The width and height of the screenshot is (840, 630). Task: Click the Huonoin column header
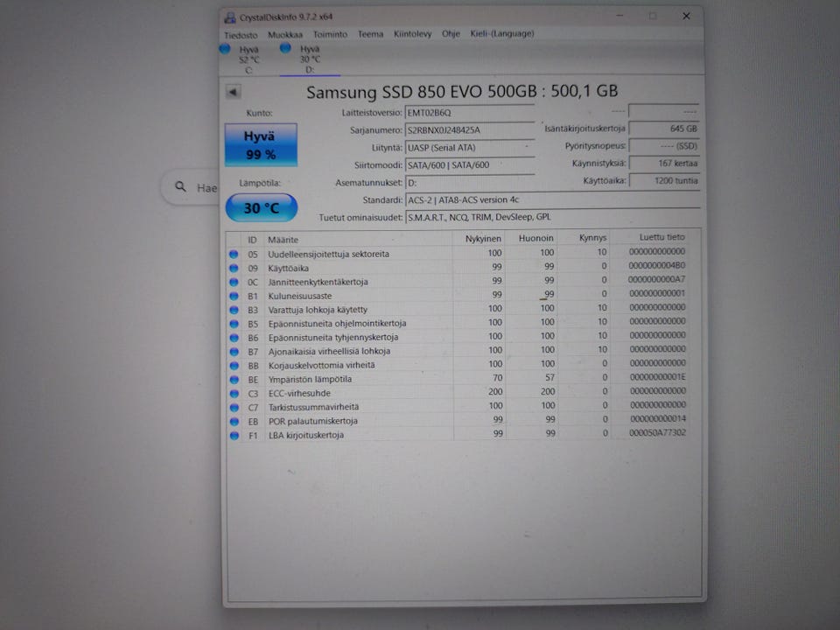click(535, 238)
